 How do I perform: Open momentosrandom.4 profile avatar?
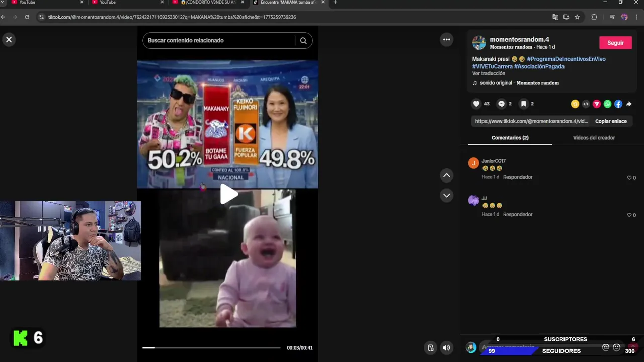point(479,43)
